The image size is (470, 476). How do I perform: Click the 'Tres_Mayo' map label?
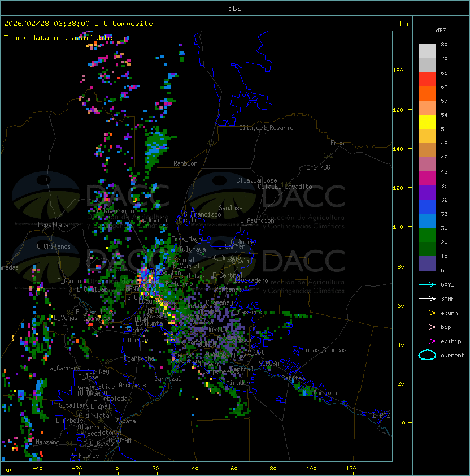tap(186, 239)
